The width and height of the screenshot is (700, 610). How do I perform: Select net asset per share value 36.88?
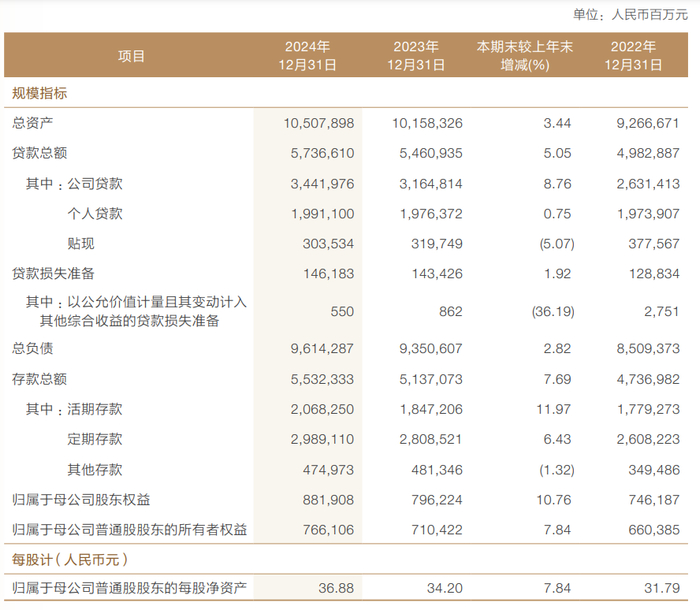click(336, 588)
